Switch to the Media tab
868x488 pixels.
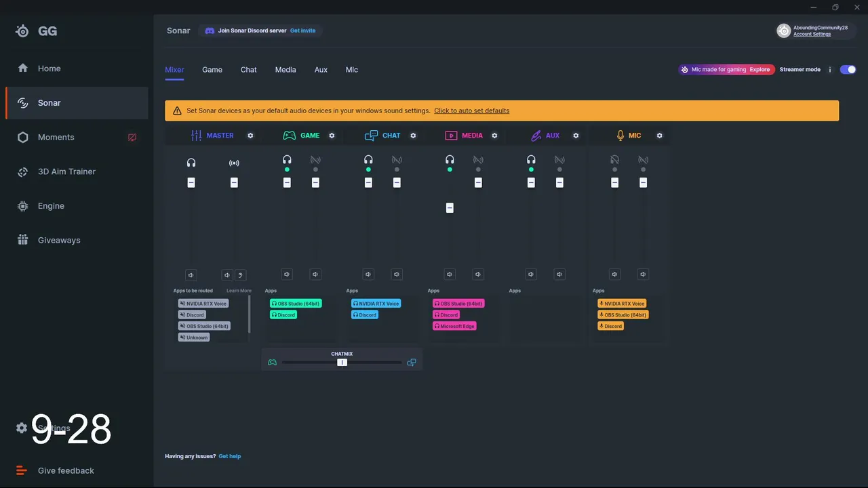(285, 70)
